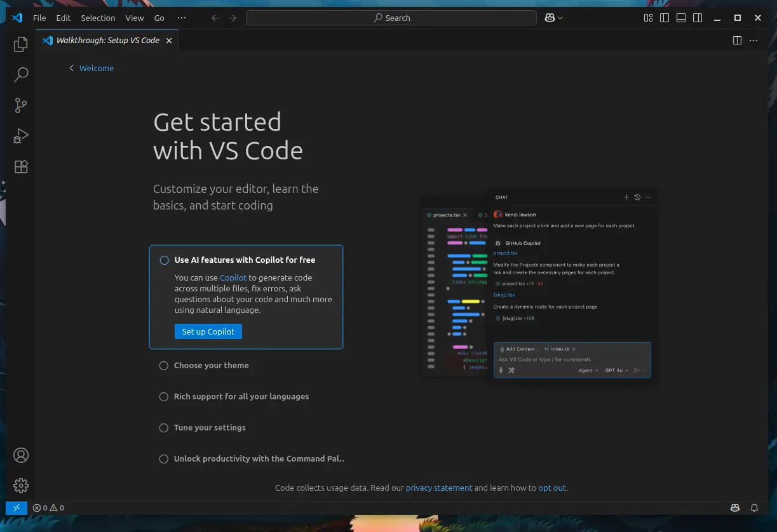The width and height of the screenshot is (777, 532).
Task: Open the overflow '...' menu in menu bar
Action: coord(182,18)
